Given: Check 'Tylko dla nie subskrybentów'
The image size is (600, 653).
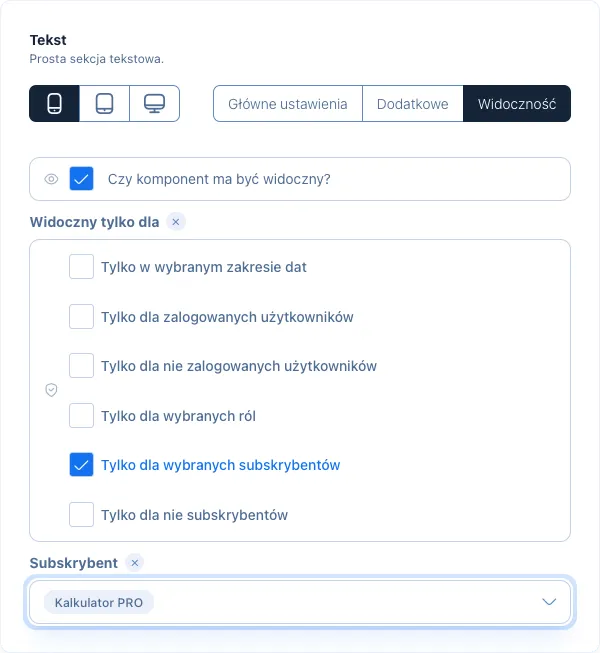Looking at the screenshot, I should point(81,515).
